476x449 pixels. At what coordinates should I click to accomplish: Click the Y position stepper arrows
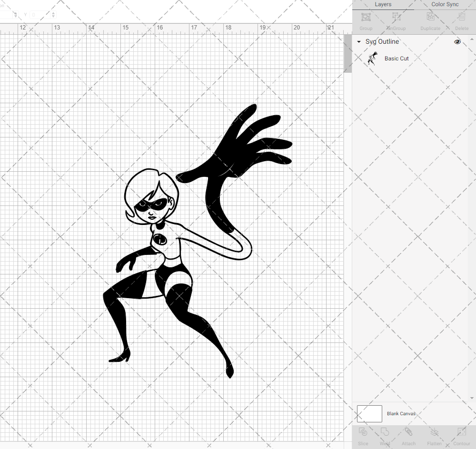(53, 14)
